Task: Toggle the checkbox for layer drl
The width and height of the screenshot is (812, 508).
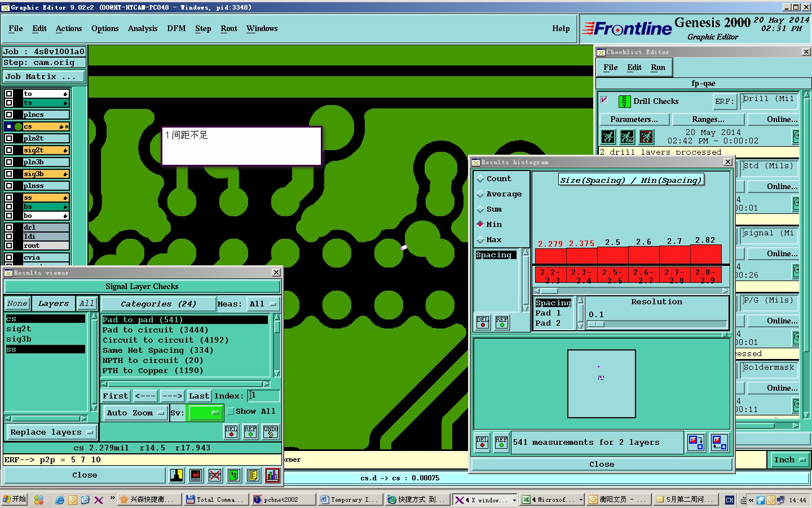Action: click(9, 227)
